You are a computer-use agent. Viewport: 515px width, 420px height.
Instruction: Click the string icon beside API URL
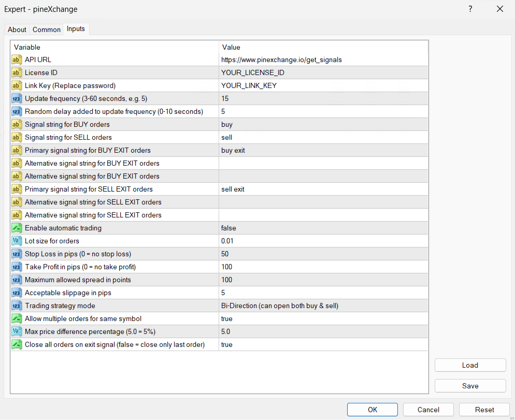click(17, 60)
